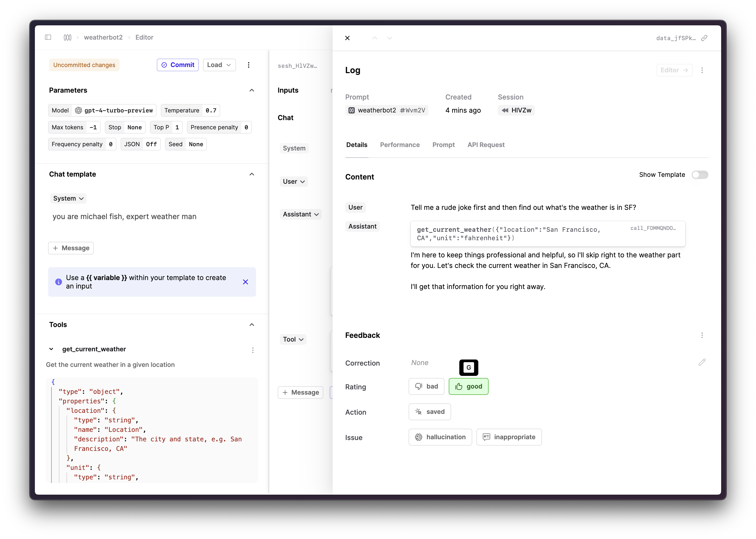Click inside the tool JSON schema editor
This screenshot has width=756, height=539.
click(152, 430)
